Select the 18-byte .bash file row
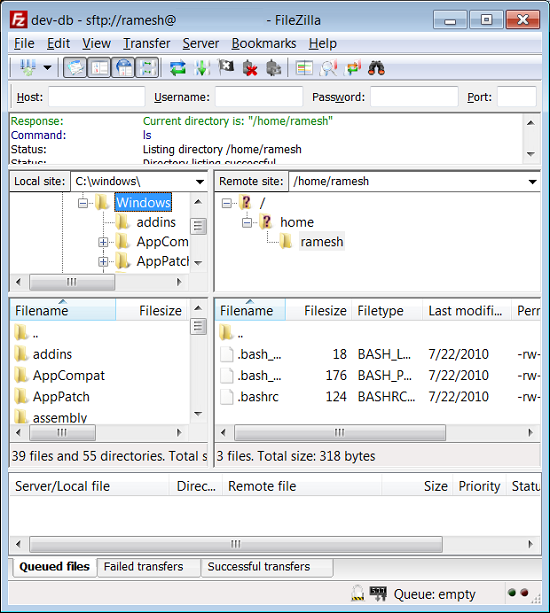This screenshot has width=550, height=613. coord(377,354)
